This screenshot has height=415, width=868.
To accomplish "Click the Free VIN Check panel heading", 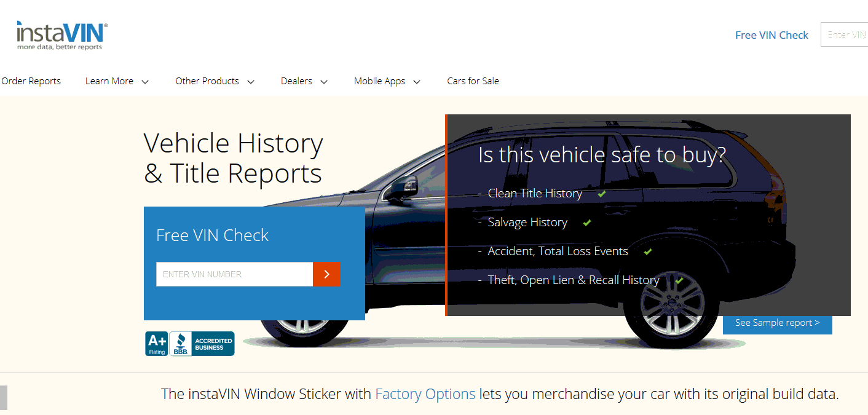I will pyautogui.click(x=213, y=235).
